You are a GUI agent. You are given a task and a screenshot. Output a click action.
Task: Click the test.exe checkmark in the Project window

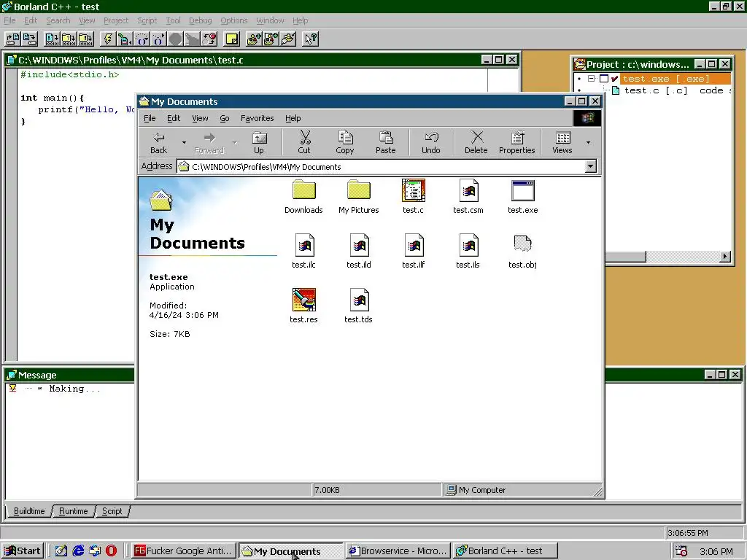pos(614,79)
